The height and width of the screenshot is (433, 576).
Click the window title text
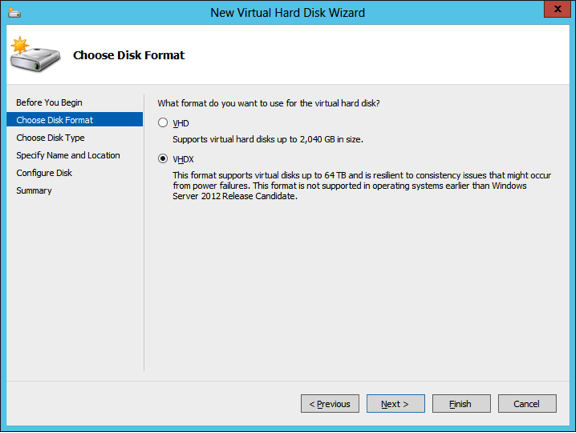pyautogui.click(x=288, y=13)
